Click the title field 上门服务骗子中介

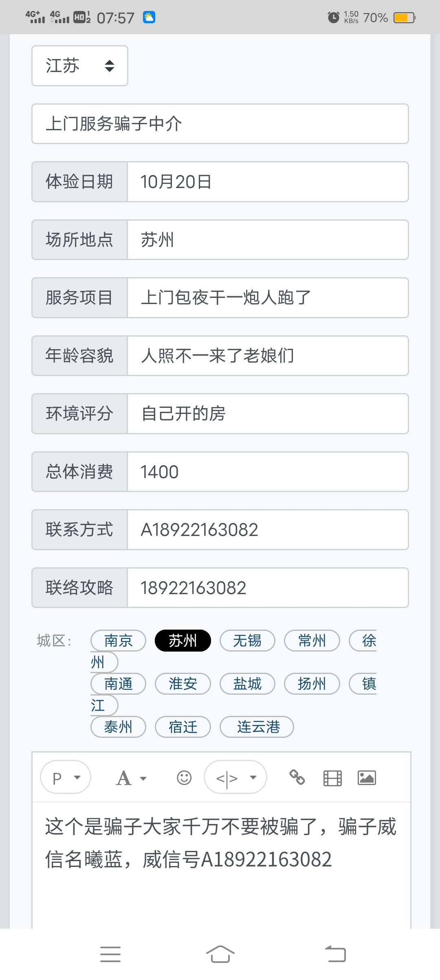coord(220,124)
